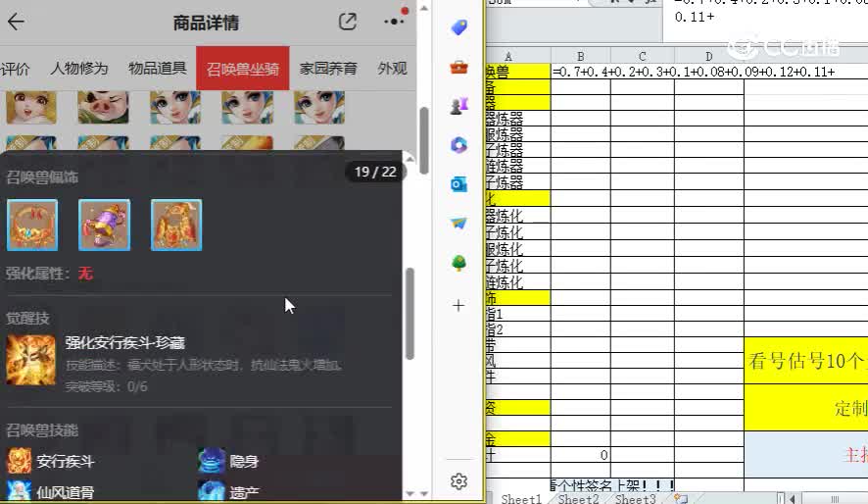Click the formula bar text ending 0.11+
The height and width of the screenshot is (504, 868).
click(695, 18)
